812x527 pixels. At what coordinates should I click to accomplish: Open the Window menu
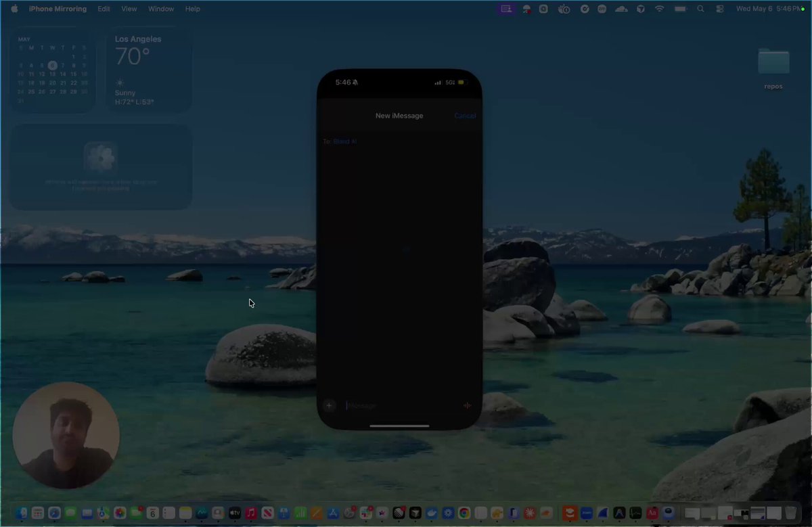[161, 9]
